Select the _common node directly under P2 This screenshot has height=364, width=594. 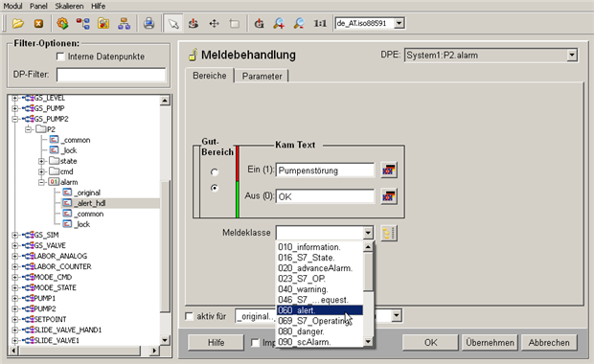point(76,140)
